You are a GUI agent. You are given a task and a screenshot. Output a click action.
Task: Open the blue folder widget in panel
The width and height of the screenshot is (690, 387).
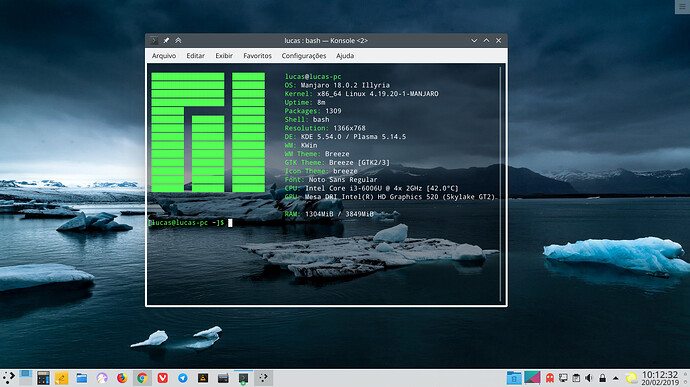tap(514, 378)
